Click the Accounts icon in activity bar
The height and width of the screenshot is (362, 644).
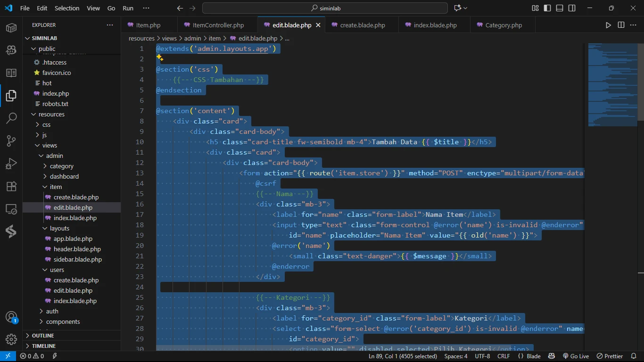point(11,317)
